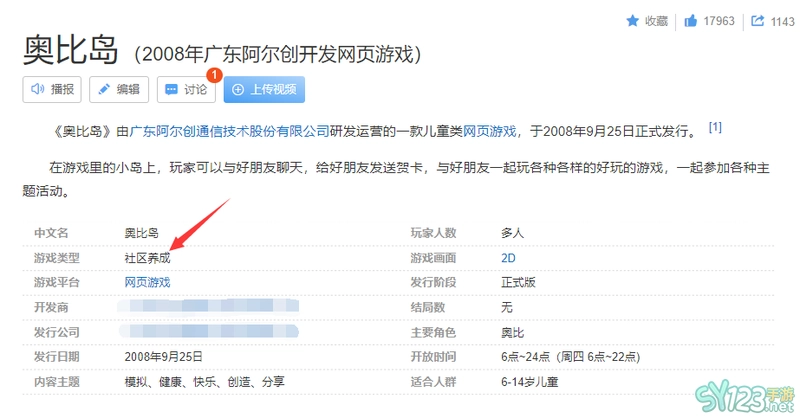
Task: Click the 奥比岛 page title
Action: pyautogui.click(x=70, y=50)
